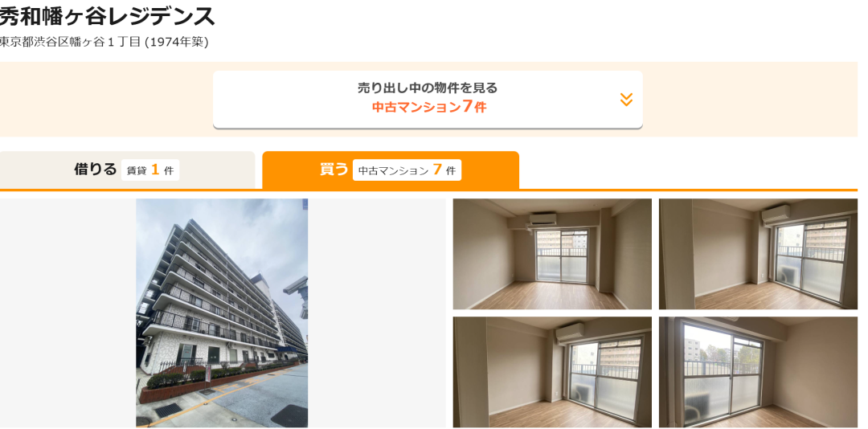Click the gray blank area right of building photo

click(376, 313)
